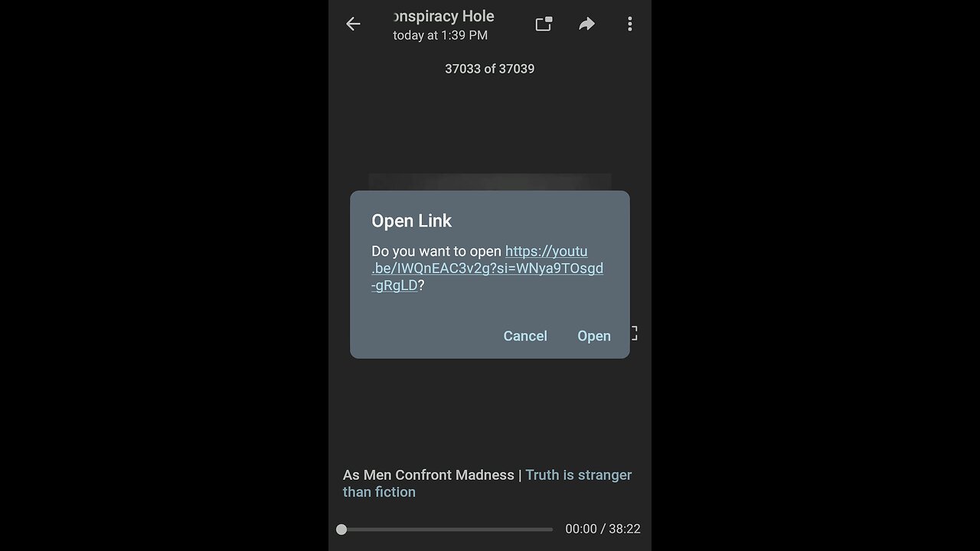The width and height of the screenshot is (980, 551).
Task: Cancel the Open Link dialog
Action: (525, 336)
